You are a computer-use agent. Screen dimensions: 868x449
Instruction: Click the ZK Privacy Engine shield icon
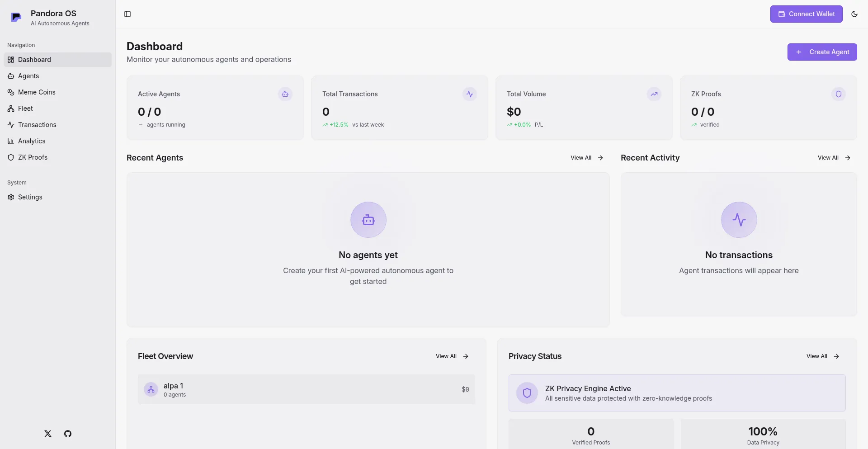pyautogui.click(x=527, y=393)
